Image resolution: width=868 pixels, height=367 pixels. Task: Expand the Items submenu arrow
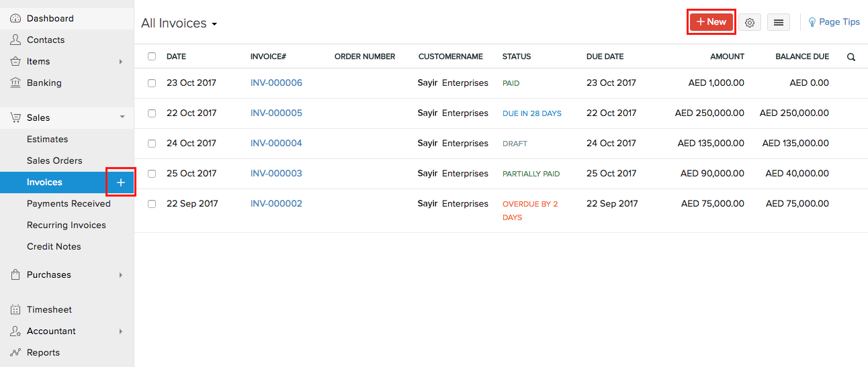click(x=121, y=62)
